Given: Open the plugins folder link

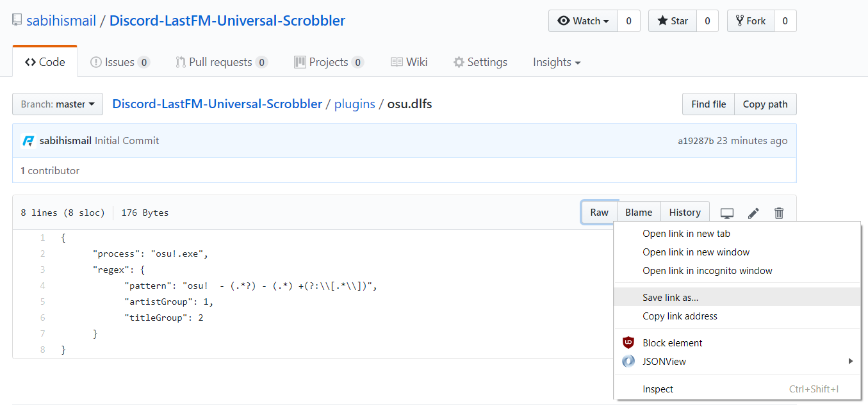Looking at the screenshot, I should click(354, 103).
